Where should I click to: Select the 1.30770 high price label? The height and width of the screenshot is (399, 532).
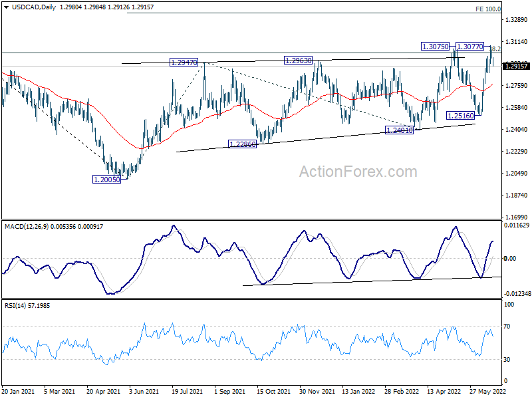point(471,47)
